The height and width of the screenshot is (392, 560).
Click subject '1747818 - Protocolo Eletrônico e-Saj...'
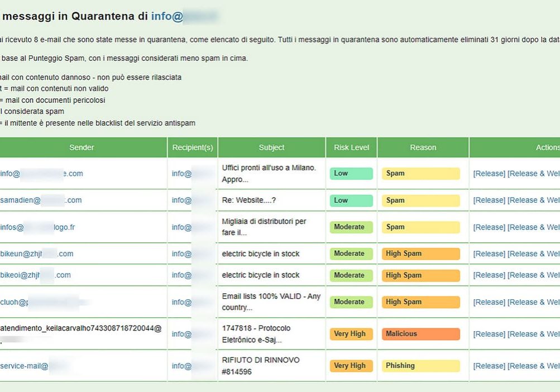pyautogui.click(x=256, y=334)
